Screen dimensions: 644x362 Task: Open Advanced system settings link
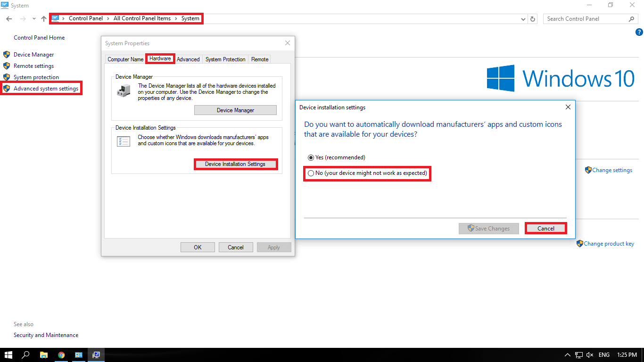coord(46,89)
